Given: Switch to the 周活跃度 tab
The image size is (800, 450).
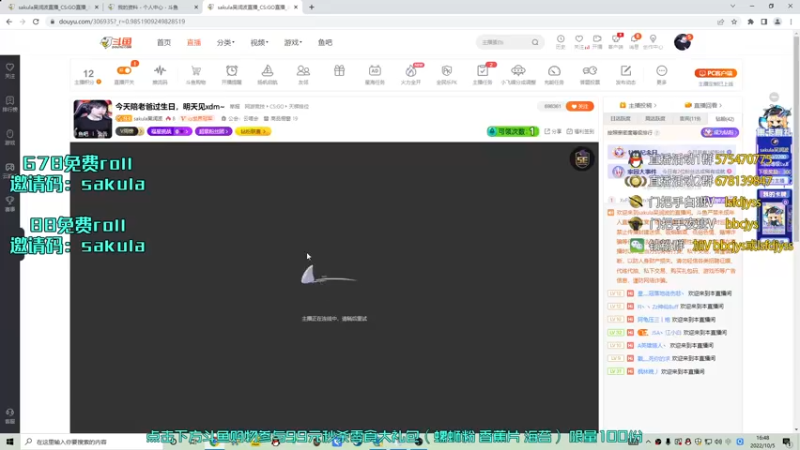Looking at the screenshot, I should [x=655, y=119].
